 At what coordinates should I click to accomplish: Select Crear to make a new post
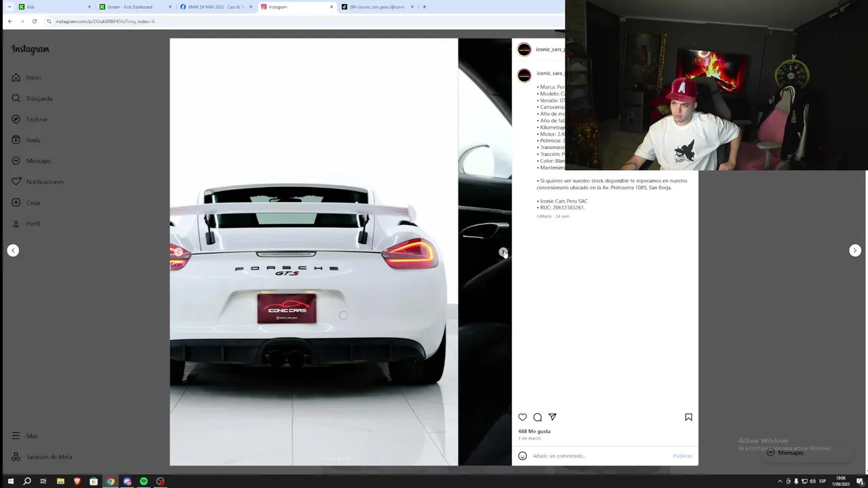click(x=26, y=203)
